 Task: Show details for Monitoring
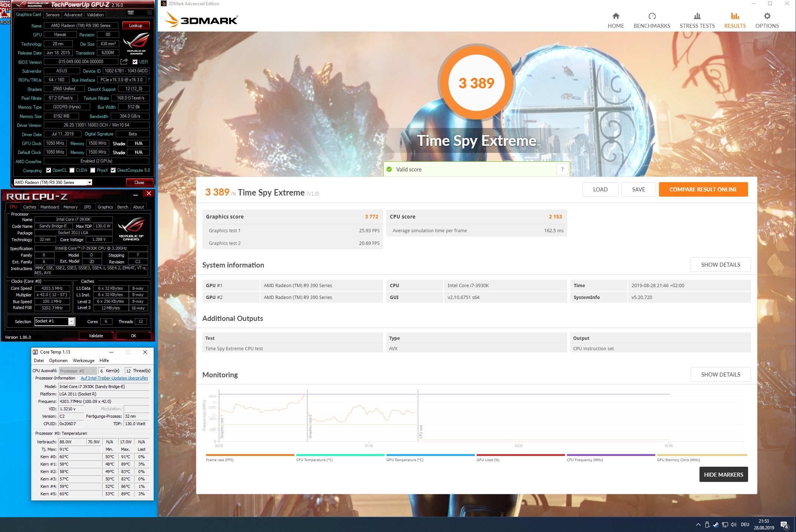tap(720, 374)
